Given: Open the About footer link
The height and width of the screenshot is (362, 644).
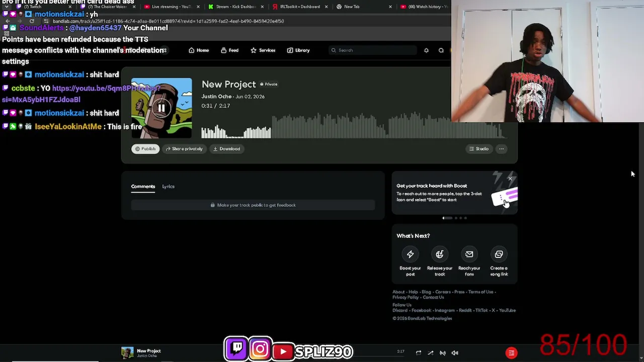Looking at the screenshot, I should pyautogui.click(x=398, y=292).
